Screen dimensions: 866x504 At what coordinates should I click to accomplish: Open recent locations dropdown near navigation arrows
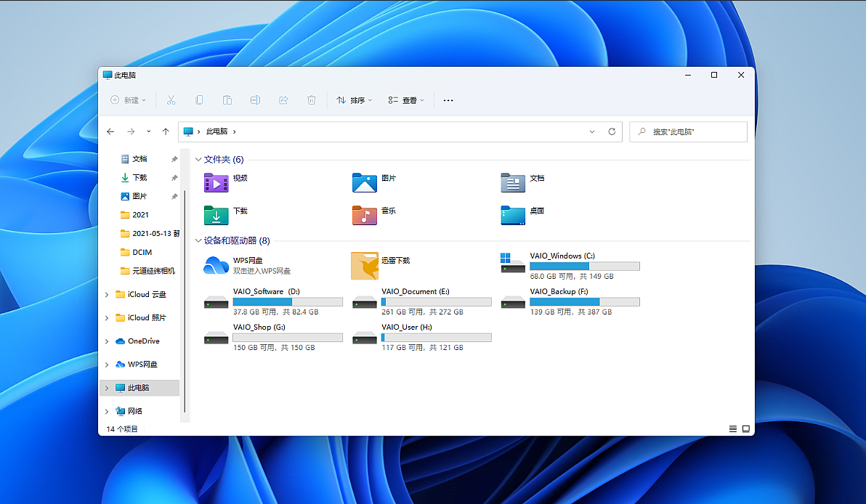point(148,131)
